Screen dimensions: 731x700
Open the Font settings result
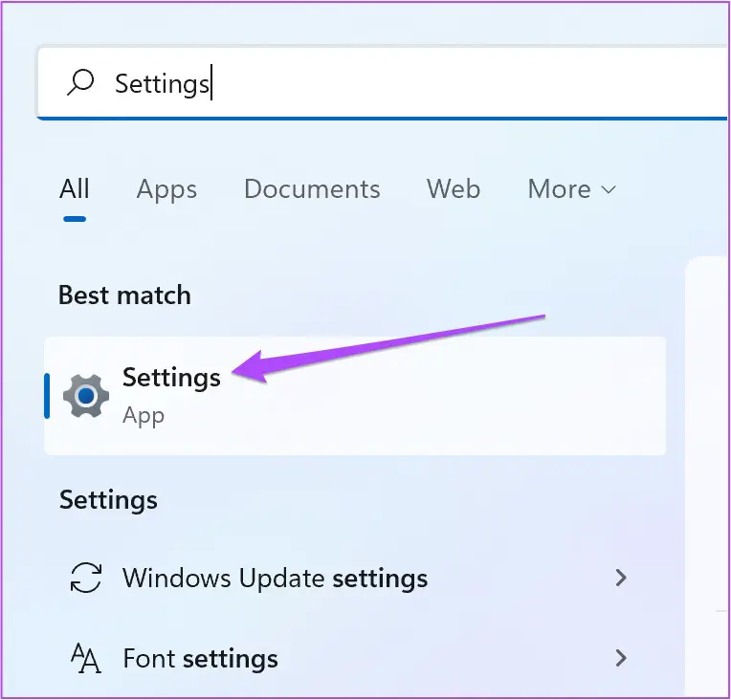click(x=201, y=659)
